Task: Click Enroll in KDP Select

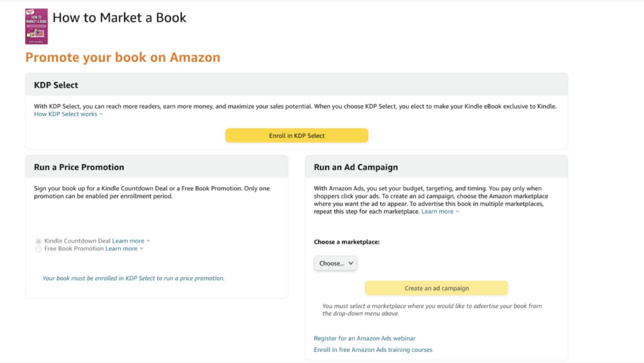Action: [x=296, y=135]
